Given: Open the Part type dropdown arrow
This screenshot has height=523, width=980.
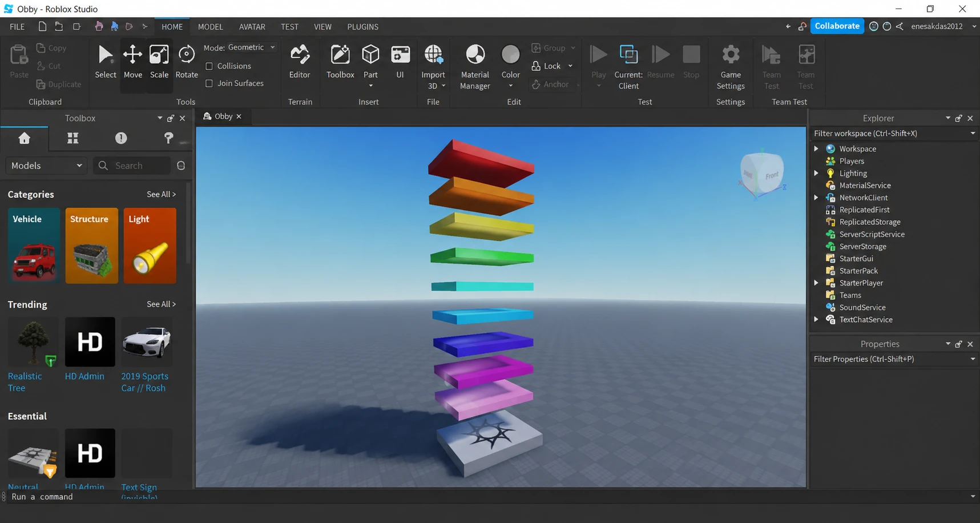Looking at the screenshot, I should click(370, 86).
